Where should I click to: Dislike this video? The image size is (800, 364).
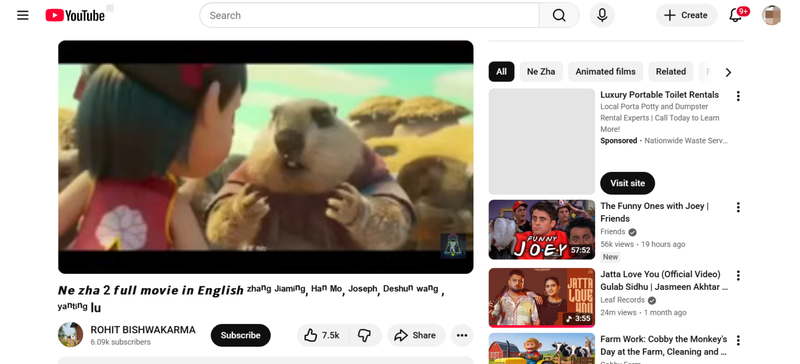pyautogui.click(x=364, y=335)
